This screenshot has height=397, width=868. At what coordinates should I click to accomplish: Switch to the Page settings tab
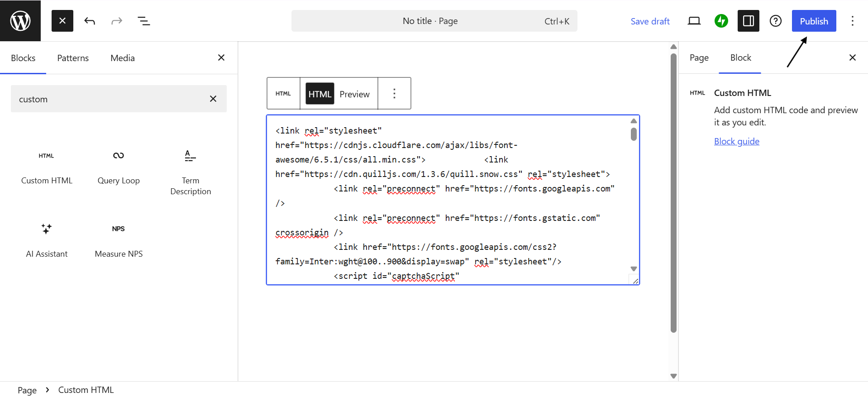(699, 57)
